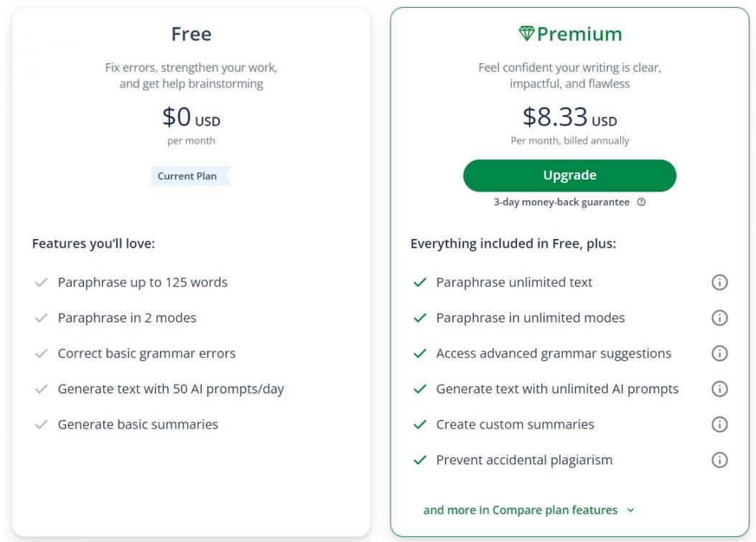756x542 pixels.
Task: Click the Premium plan heading
Action: pos(579,34)
